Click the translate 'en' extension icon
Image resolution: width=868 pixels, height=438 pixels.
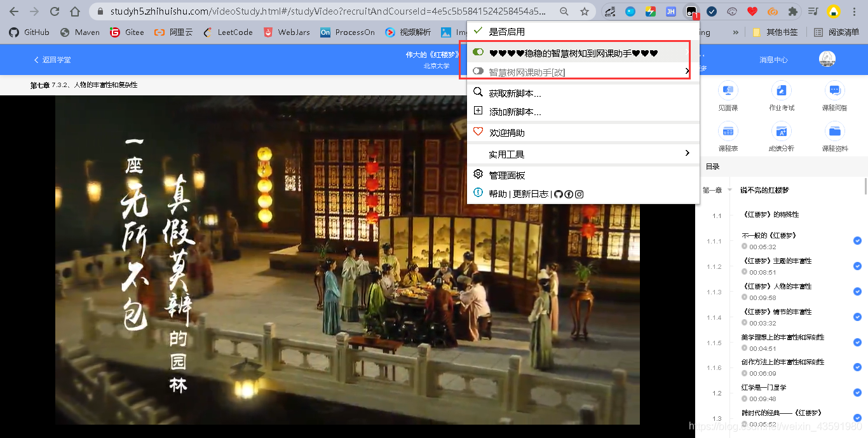[609, 11]
